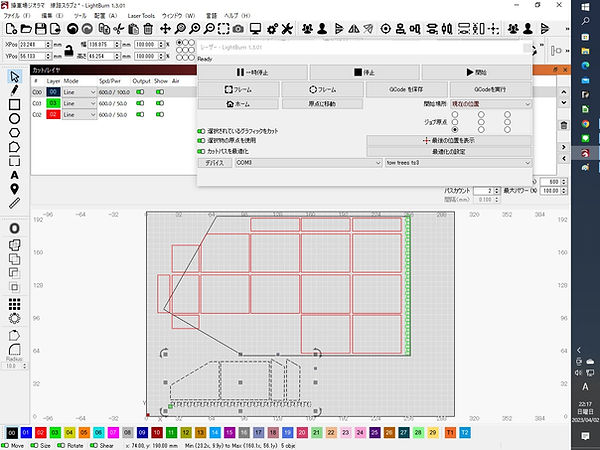Image resolution: width=600 pixels, height=450 pixels.
Task: Delete selection with trash can toolbar icon
Action: click(x=148, y=29)
